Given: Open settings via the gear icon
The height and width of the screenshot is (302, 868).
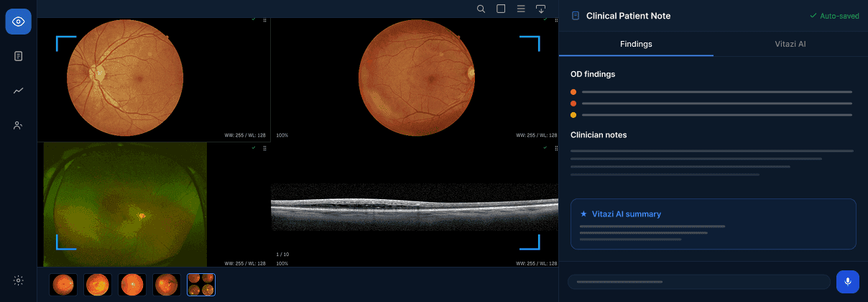Looking at the screenshot, I should (18, 280).
